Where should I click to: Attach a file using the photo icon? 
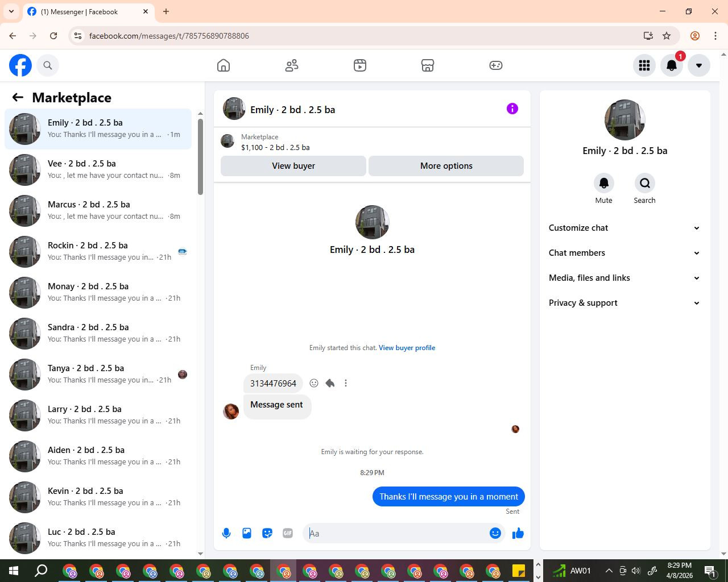(x=247, y=533)
